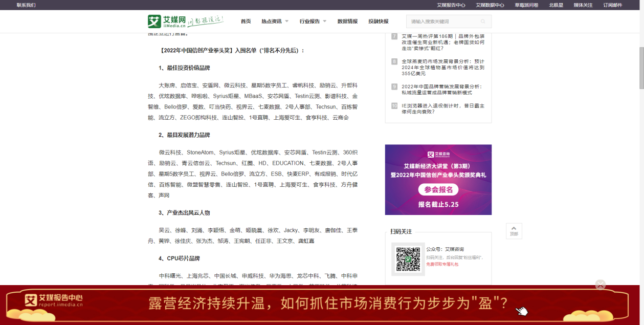Click the 顶部 back-to-top button
This screenshot has height=325, width=644.
(514, 231)
